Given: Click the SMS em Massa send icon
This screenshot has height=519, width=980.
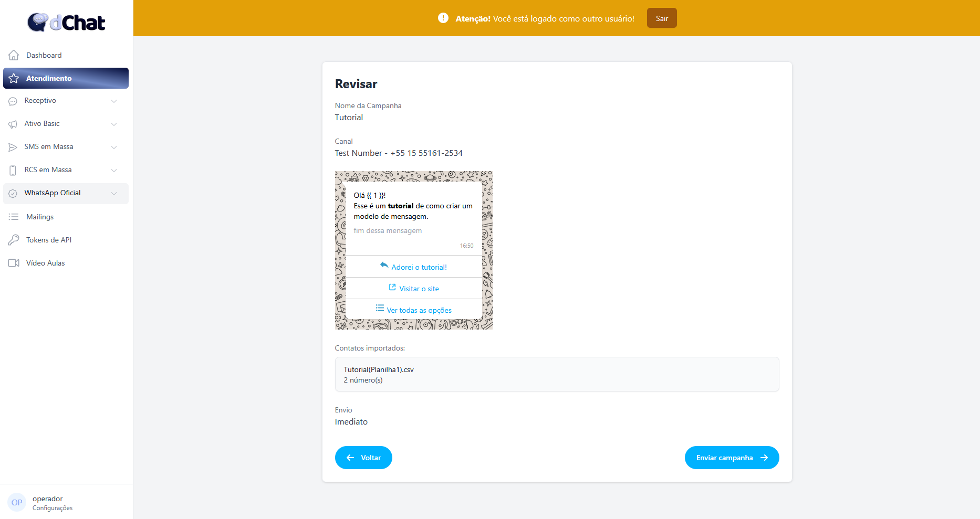Looking at the screenshot, I should coord(13,147).
